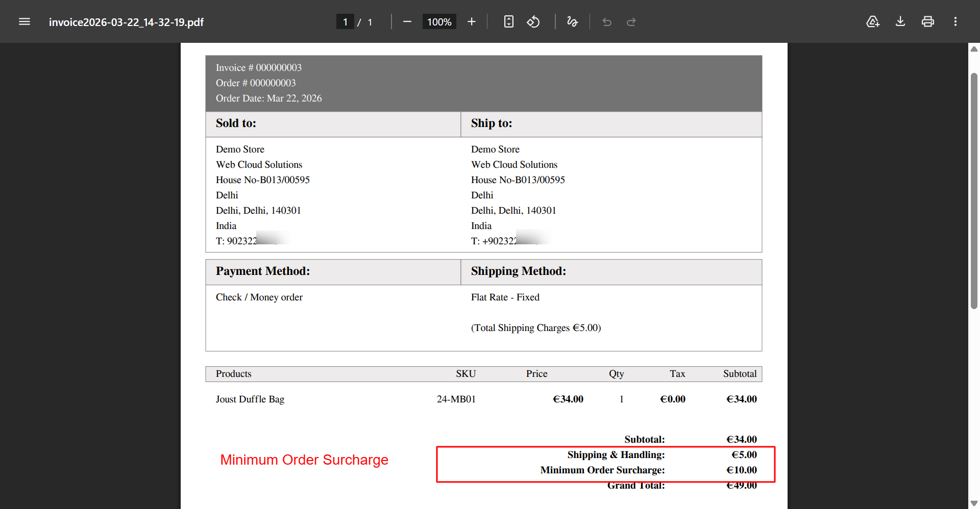Click the zoom in plus button
This screenshot has width=980, height=509.
pyautogui.click(x=471, y=21)
